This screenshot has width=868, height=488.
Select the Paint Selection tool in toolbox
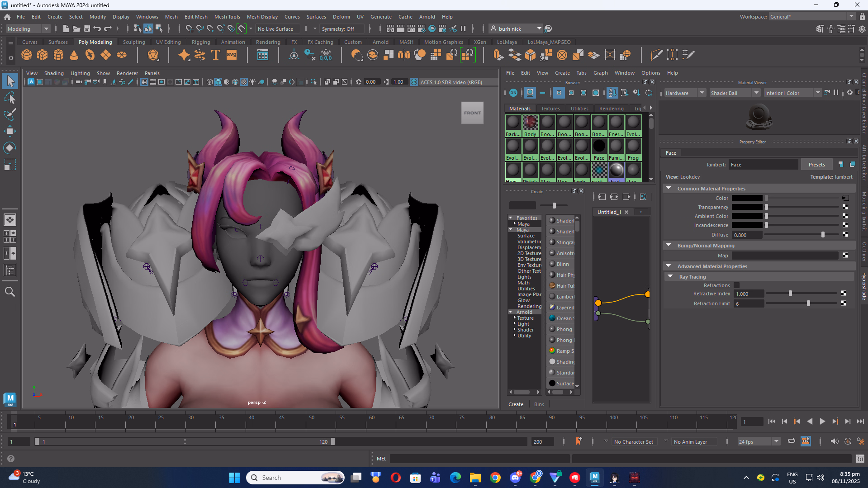pyautogui.click(x=10, y=114)
